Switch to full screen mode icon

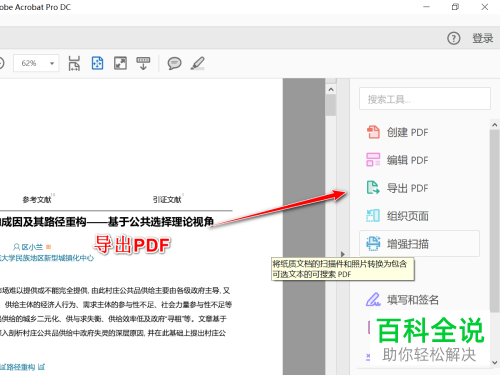coord(120,63)
